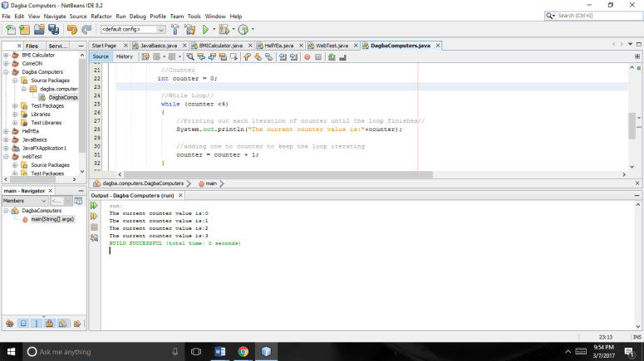Screen dimensions: 644x361
Task: Click the Uncomment icon in editor toolbar
Action: (342, 57)
